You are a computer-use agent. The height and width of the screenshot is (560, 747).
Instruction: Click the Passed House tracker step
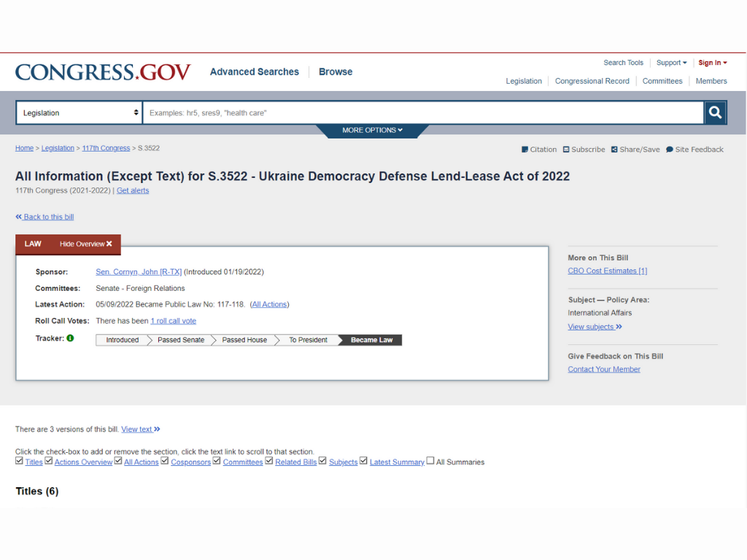point(244,340)
